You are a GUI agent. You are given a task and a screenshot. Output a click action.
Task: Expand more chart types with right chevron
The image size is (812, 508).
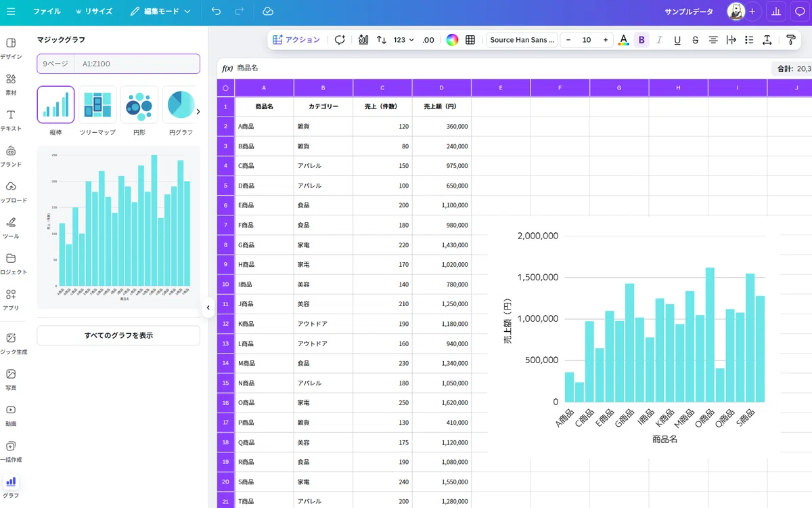(x=198, y=112)
